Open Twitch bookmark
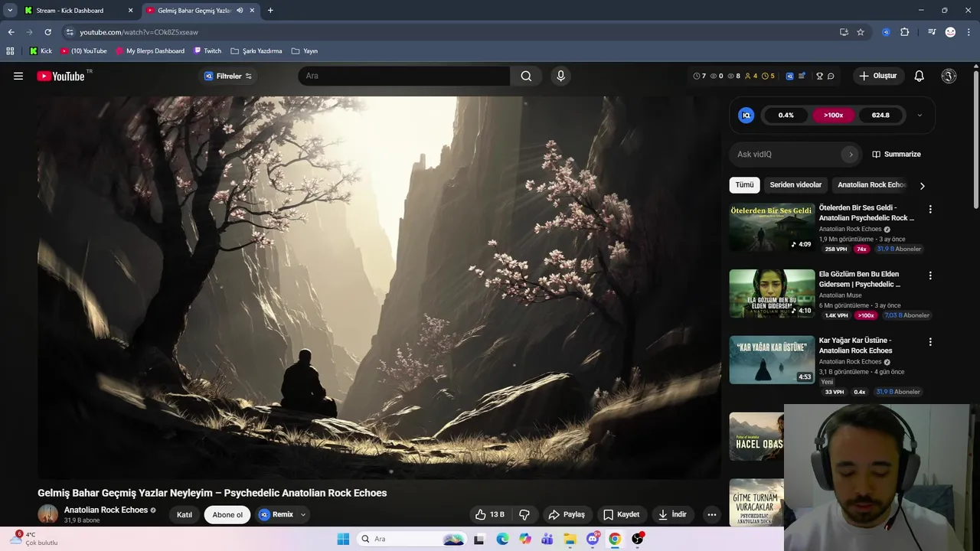980x551 pixels. pyautogui.click(x=207, y=51)
